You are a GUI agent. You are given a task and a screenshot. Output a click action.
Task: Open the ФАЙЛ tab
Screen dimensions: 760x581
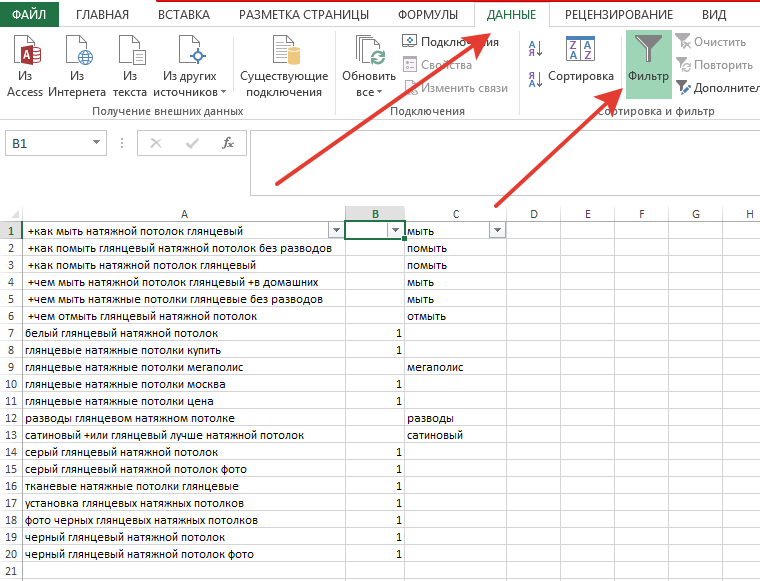pyautogui.click(x=29, y=14)
